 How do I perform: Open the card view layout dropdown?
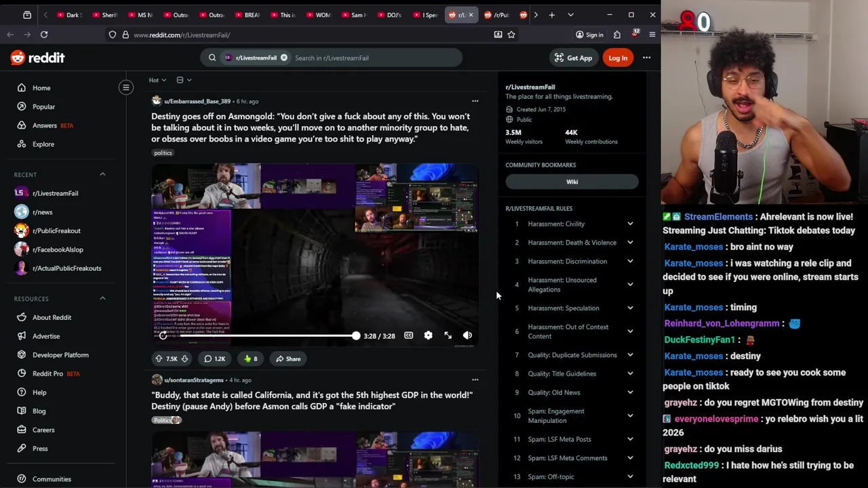tap(183, 80)
